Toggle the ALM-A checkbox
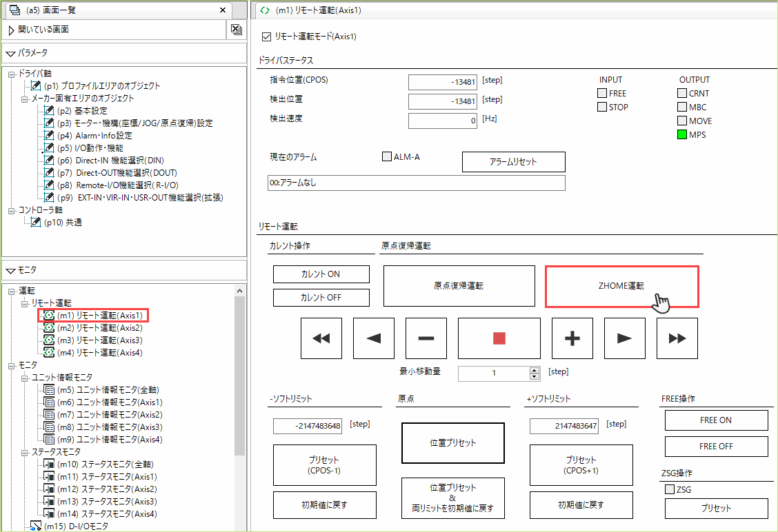Image resolution: width=778 pixels, height=532 pixels. point(387,156)
